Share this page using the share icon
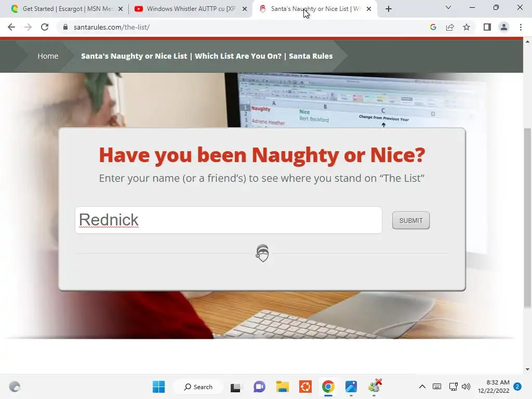Image resolution: width=532 pixels, height=399 pixels. [450, 27]
